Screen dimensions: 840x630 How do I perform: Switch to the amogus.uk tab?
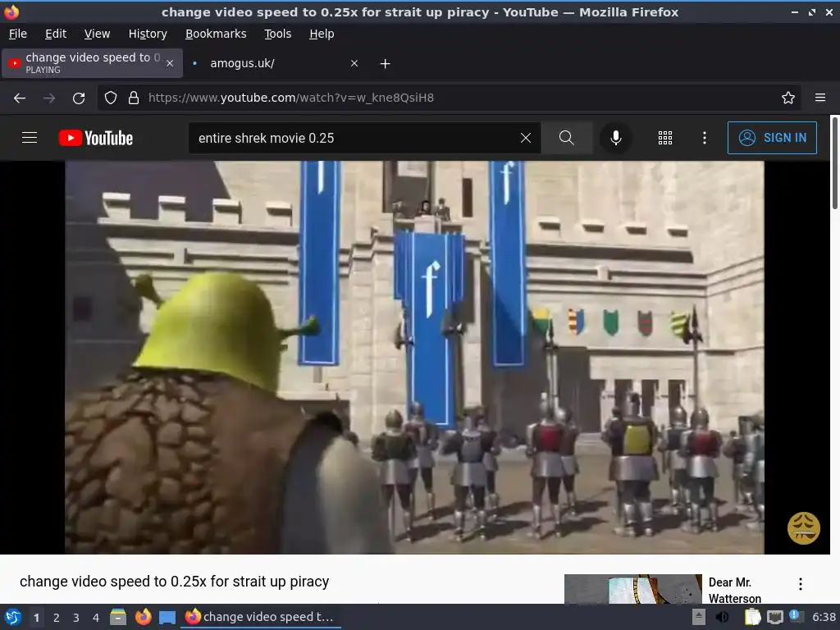coord(276,63)
